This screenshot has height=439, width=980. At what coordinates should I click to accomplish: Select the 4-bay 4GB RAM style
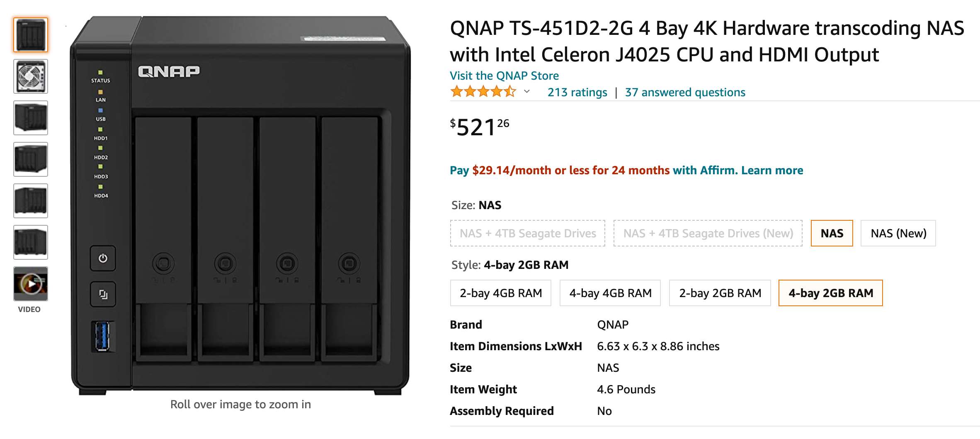pyautogui.click(x=610, y=293)
